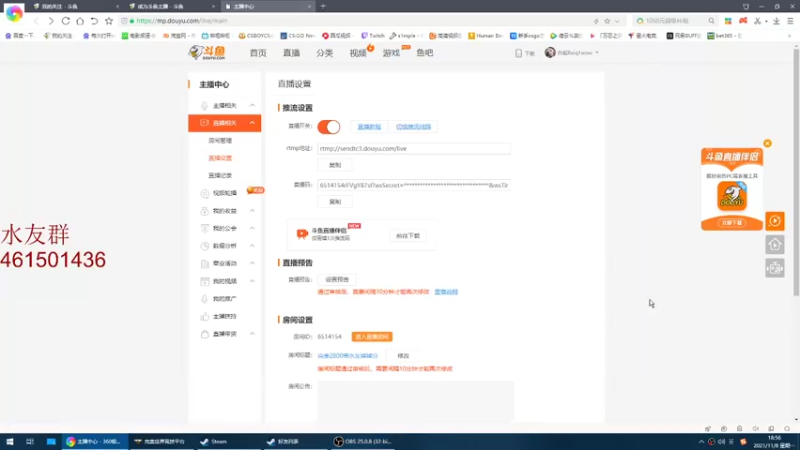This screenshot has height=450, width=800.
Task: Close the 斗鱼直播伴侣 floating ad
Action: (x=767, y=143)
